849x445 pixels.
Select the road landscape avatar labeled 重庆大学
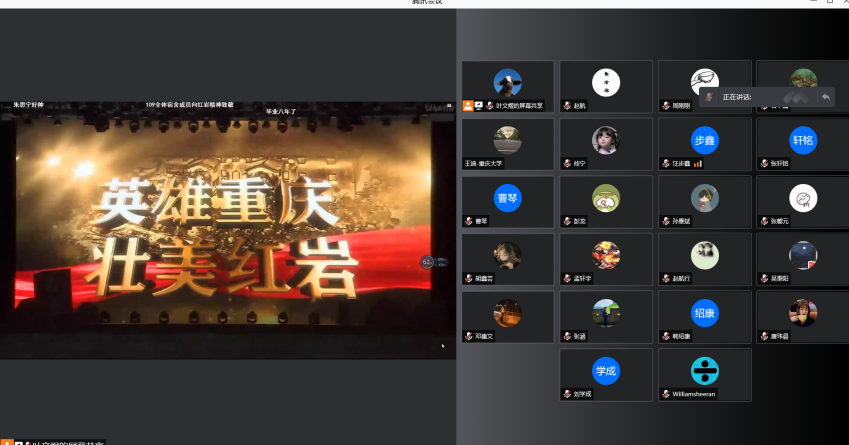[507, 140]
